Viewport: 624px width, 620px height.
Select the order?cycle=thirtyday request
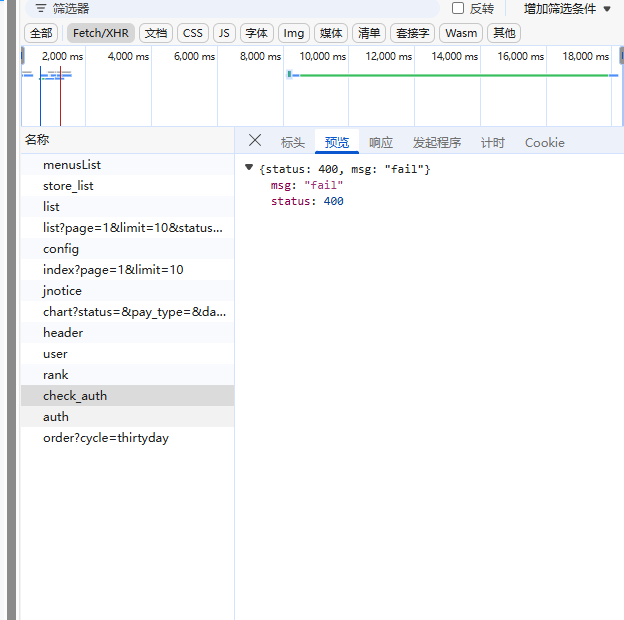[106, 438]
